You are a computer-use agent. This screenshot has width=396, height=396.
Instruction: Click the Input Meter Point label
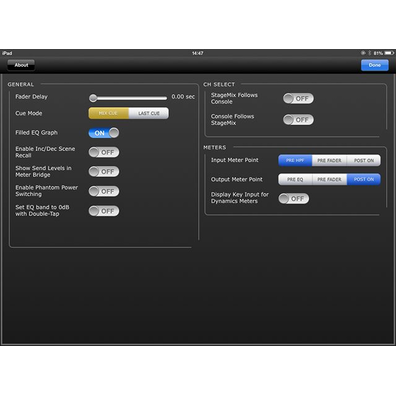click(x=234, y=160)
